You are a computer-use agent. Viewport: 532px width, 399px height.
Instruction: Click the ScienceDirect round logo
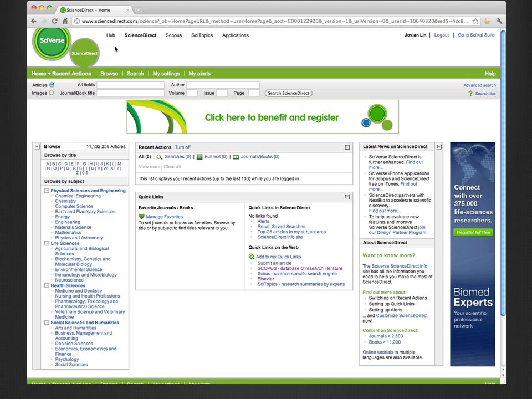(x=84, y=53)
